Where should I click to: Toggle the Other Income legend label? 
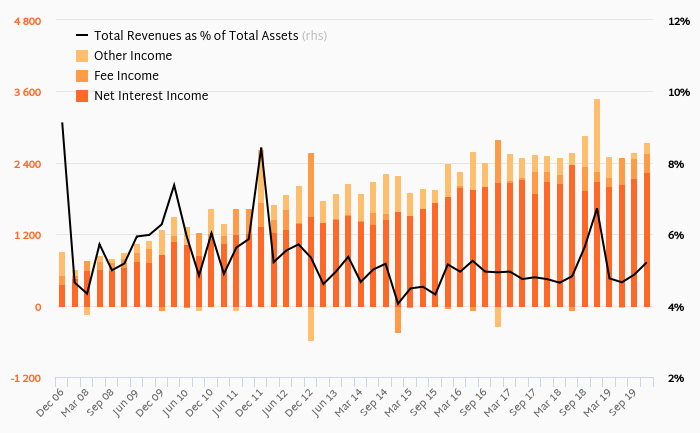(132, 56)
